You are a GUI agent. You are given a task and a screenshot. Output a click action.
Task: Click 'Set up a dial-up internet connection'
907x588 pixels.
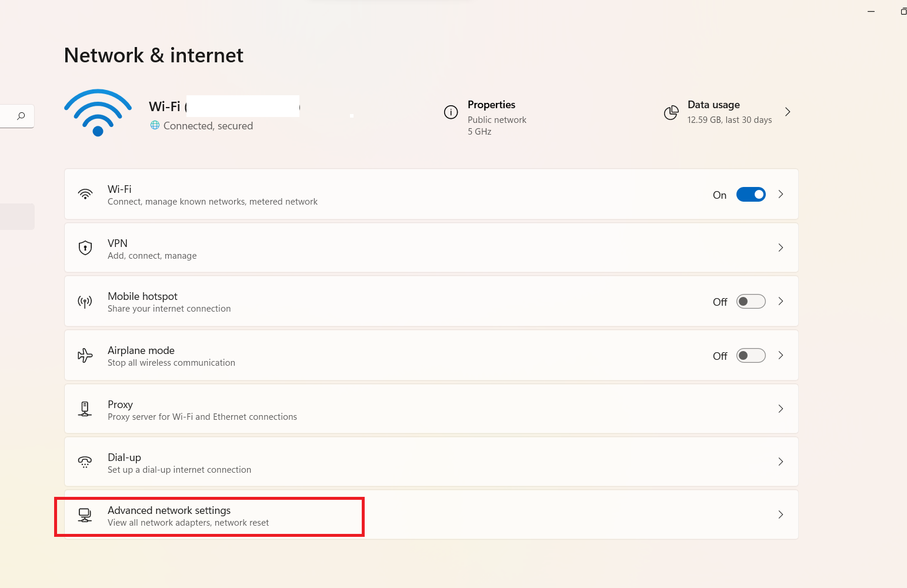pyautogui.click(x=179, y=470)
